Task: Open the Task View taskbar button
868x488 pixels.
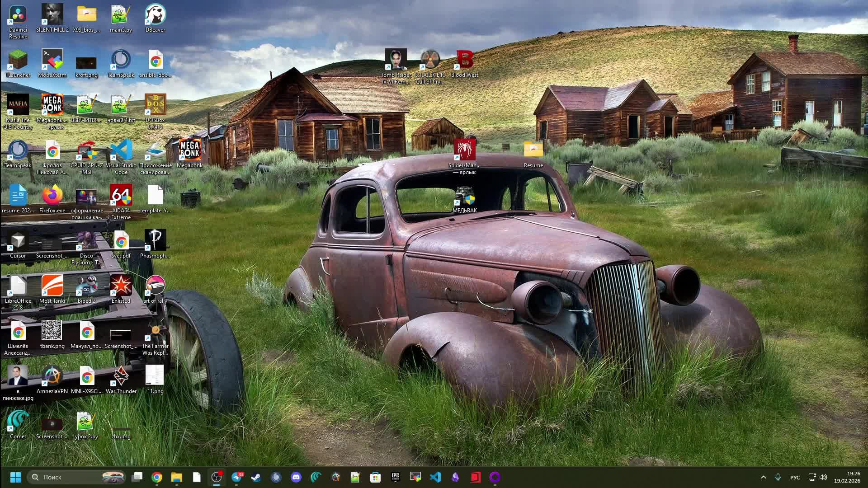Action: click(x=137, y=477)
